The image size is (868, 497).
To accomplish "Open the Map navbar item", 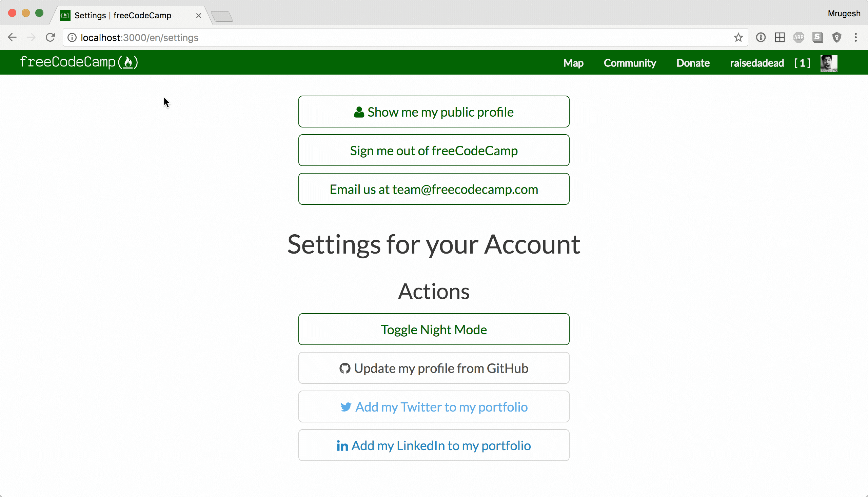I will (x=573, y=63).
